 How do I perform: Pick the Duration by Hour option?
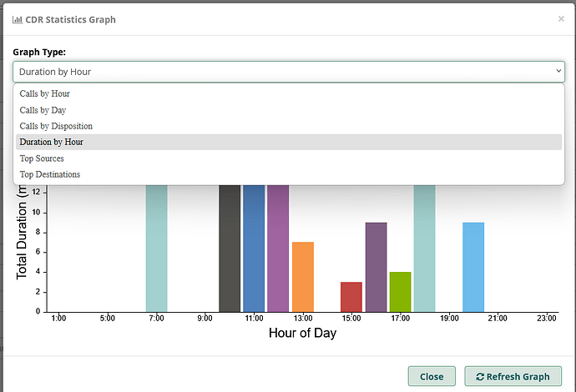click(x=52, y=142)
